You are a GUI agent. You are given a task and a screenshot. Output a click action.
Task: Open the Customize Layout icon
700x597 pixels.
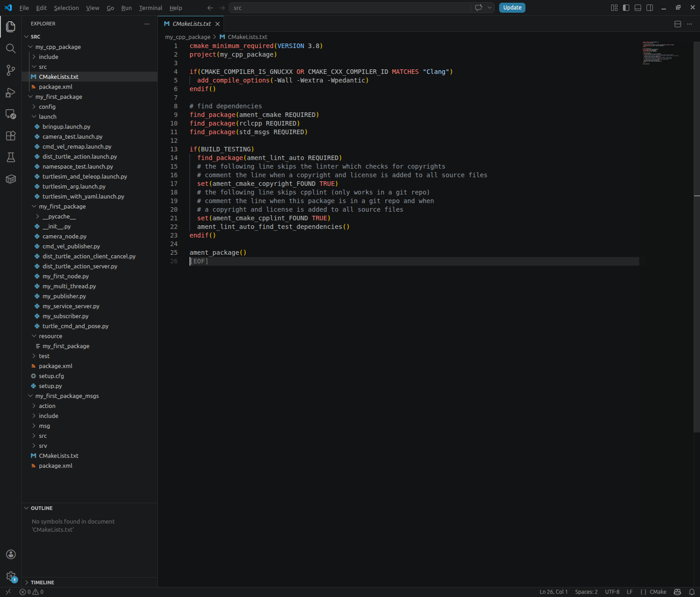point(614,8)
